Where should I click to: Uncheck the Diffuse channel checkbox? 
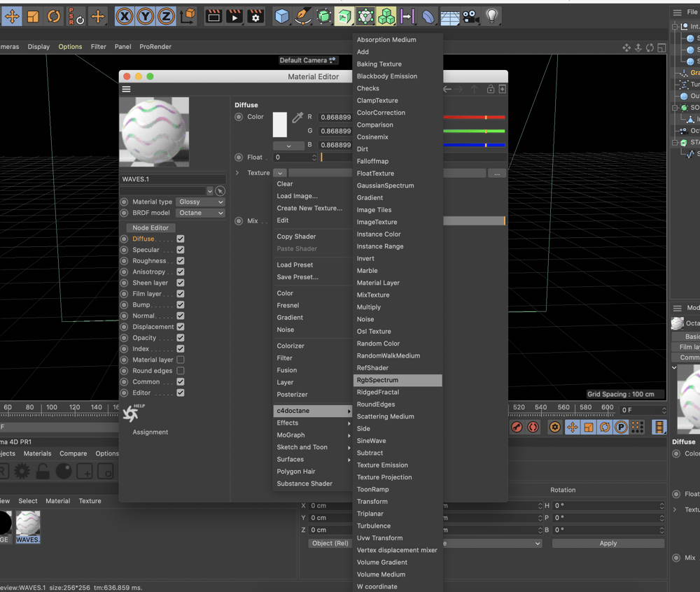click(x=181, y=239)
